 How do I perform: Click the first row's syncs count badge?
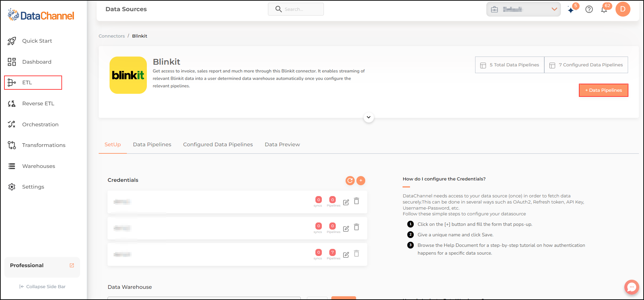pos(318,200)
